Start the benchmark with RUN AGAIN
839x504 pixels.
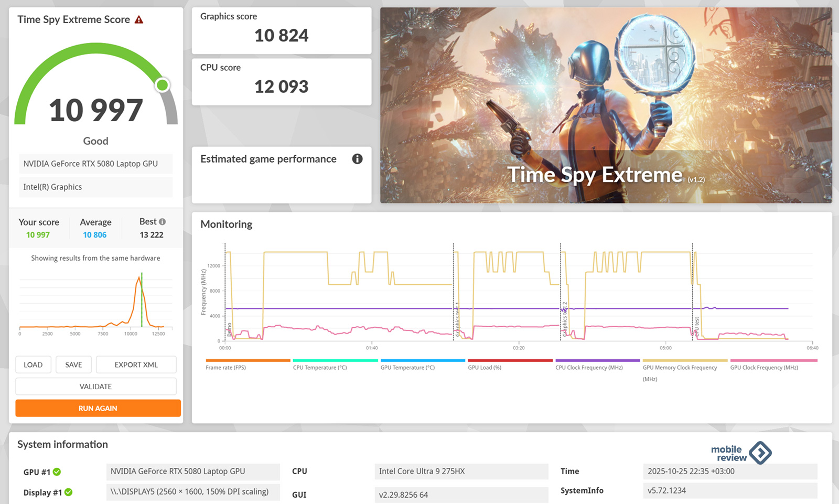(98, 408)
